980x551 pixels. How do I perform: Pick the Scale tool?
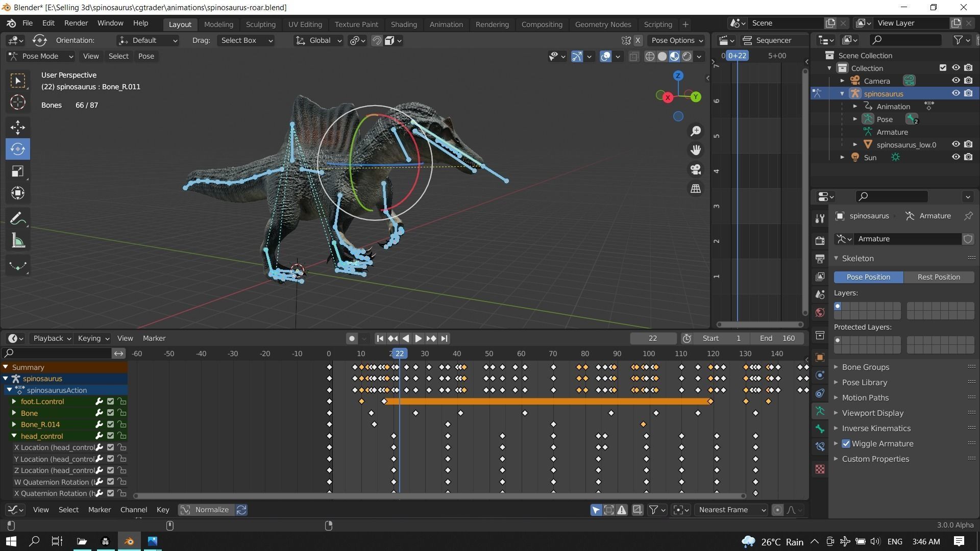point(18,171)
